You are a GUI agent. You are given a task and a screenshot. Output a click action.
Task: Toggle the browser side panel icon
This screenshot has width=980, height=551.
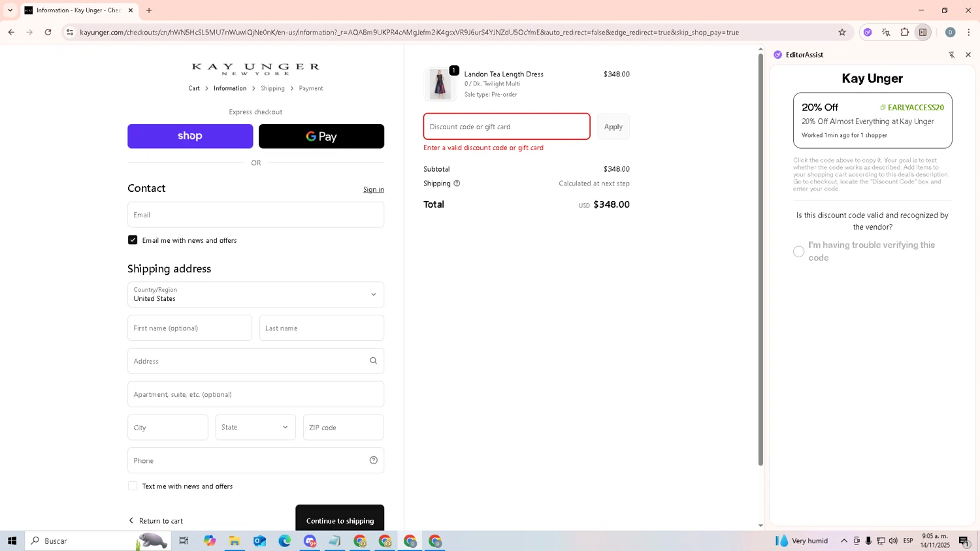[923, 32]
